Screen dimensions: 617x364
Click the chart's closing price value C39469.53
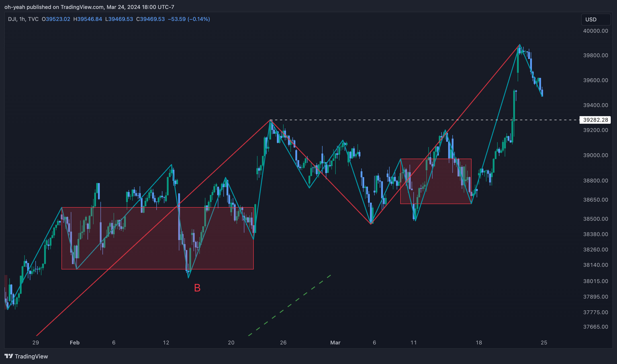point(150,19)
